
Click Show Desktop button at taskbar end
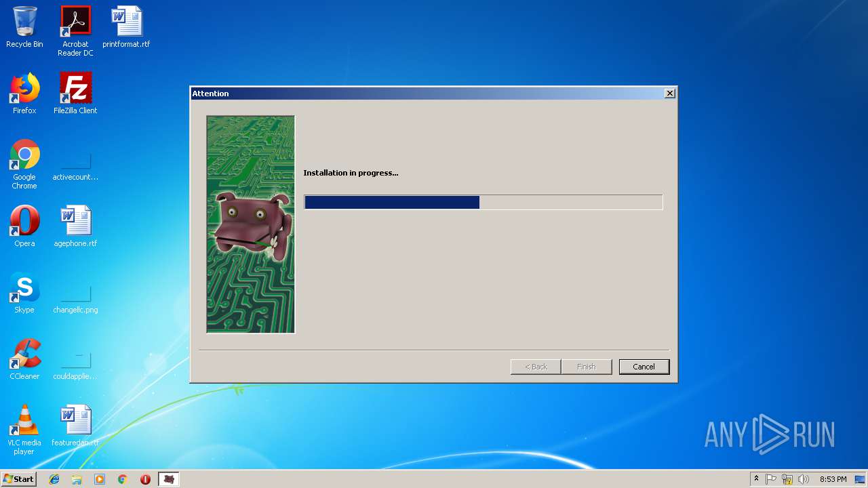click(x=861, y=479)
